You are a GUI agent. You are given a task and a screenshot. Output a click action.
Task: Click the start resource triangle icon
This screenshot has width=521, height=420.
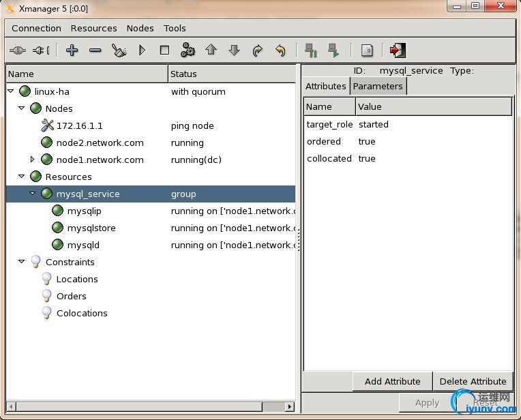142,50
